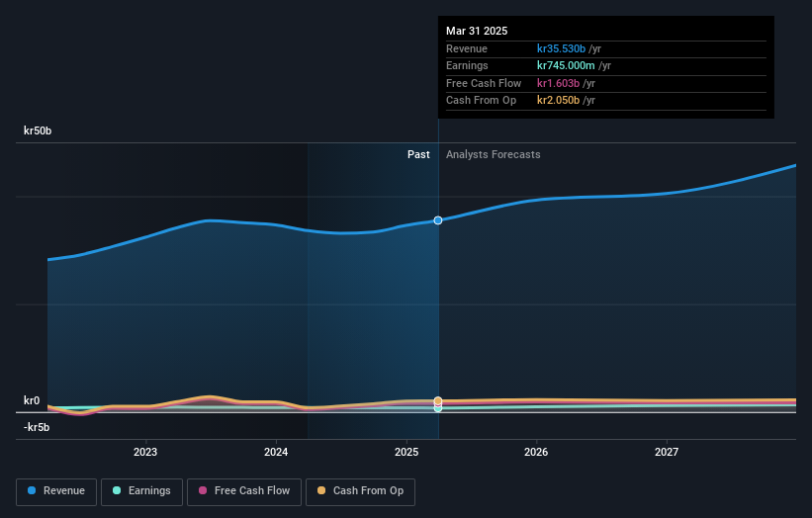Click the blue Revenue data point marker

coord(438,220)
